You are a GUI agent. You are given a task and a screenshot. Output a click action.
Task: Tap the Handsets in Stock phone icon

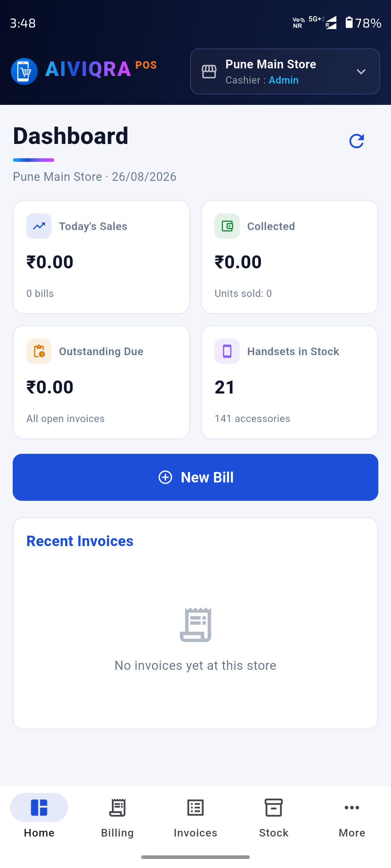click(227, 351)
